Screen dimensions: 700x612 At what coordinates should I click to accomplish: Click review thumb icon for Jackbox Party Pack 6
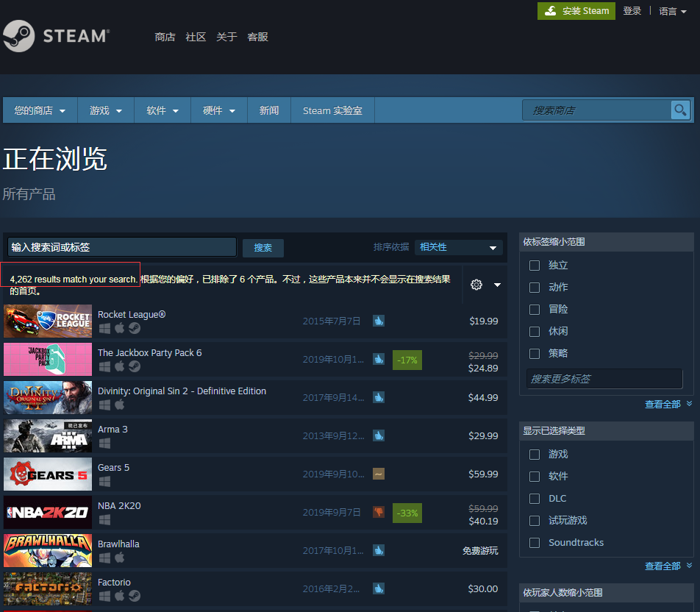(x=379, y=359)
